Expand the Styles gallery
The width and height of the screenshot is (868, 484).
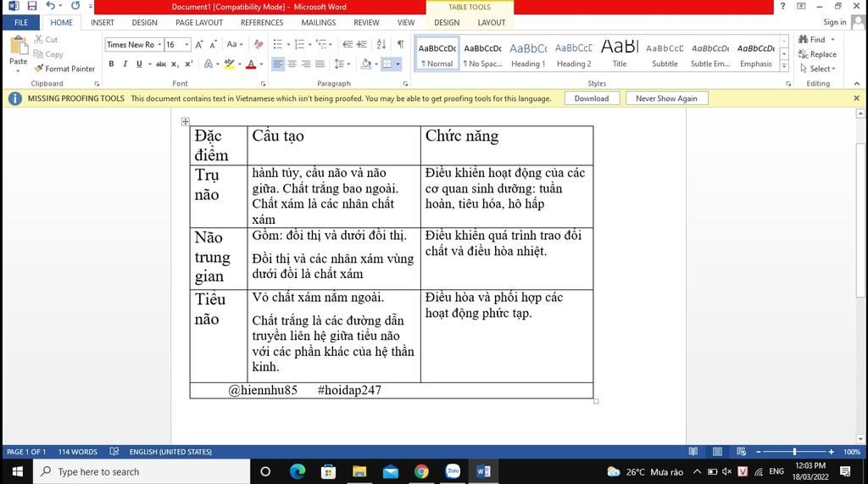point(784,66)
